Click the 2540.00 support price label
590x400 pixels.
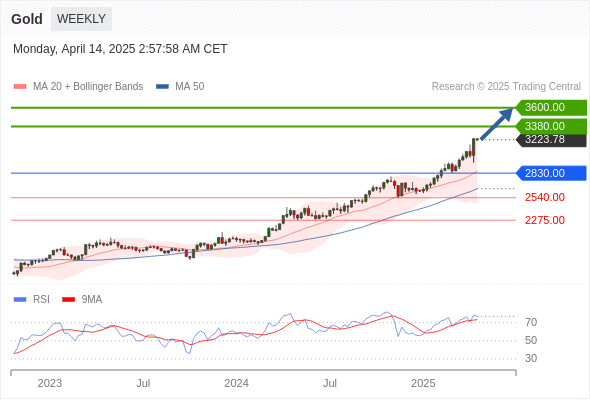(545, 197)
